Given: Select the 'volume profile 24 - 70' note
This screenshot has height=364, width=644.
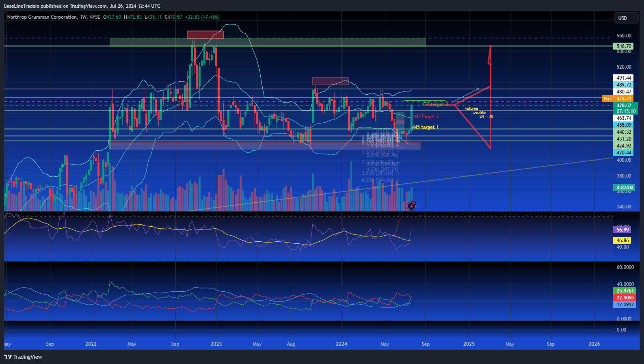Looking at the screenshot, I should coord(479,113).
